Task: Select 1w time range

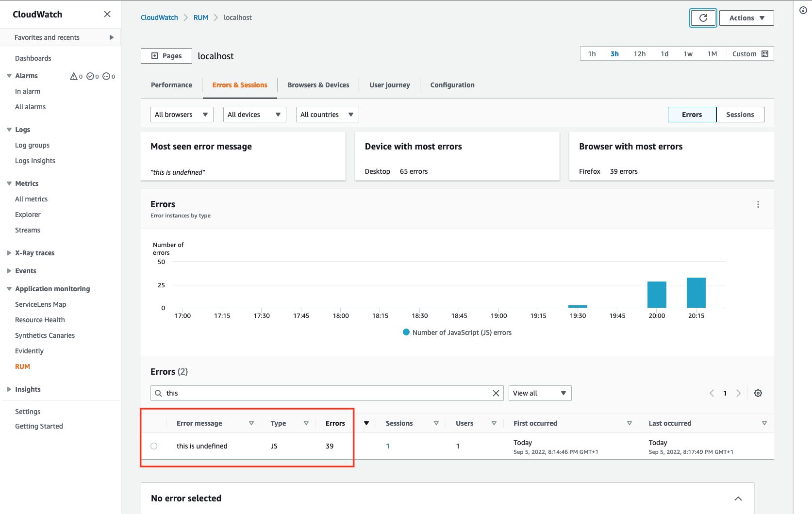Action: [x=688, y=54]
